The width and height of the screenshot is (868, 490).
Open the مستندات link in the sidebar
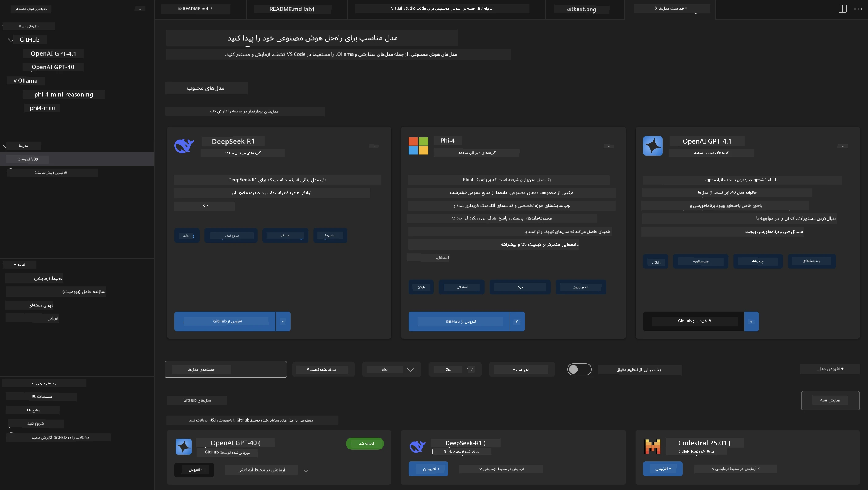(41, 397)
